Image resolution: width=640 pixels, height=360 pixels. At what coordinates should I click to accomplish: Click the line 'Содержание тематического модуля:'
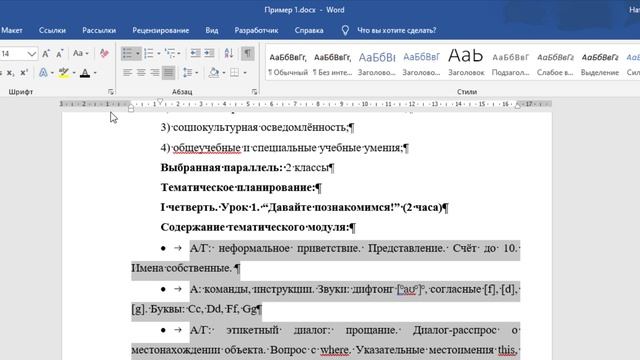tap(256, 227)
